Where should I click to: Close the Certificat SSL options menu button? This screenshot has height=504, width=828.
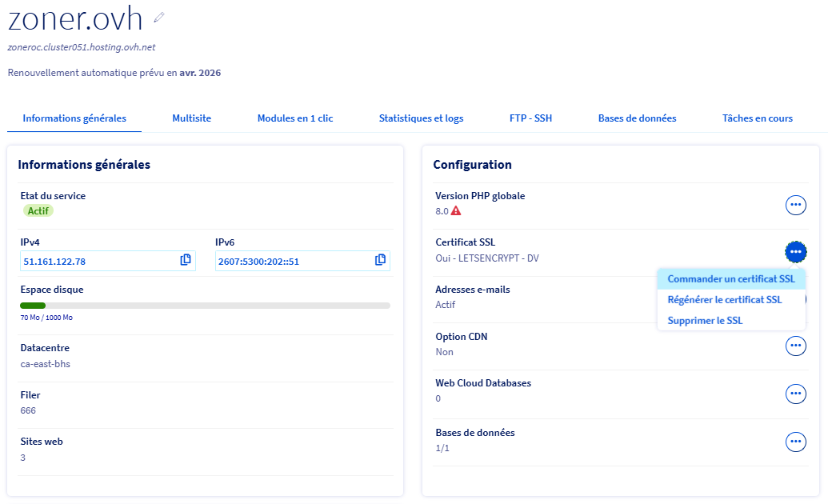point(795,251)
